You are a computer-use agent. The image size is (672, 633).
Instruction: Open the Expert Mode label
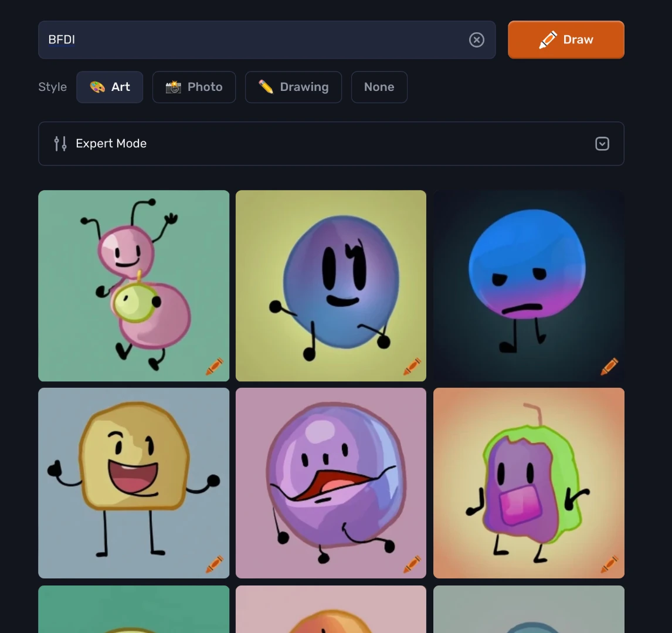click(x=111, y=144)
